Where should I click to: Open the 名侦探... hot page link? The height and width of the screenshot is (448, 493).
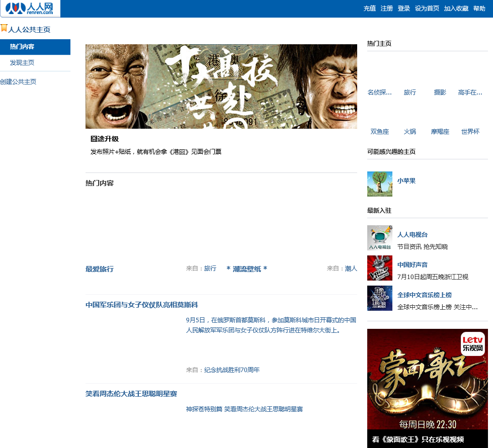379,93
